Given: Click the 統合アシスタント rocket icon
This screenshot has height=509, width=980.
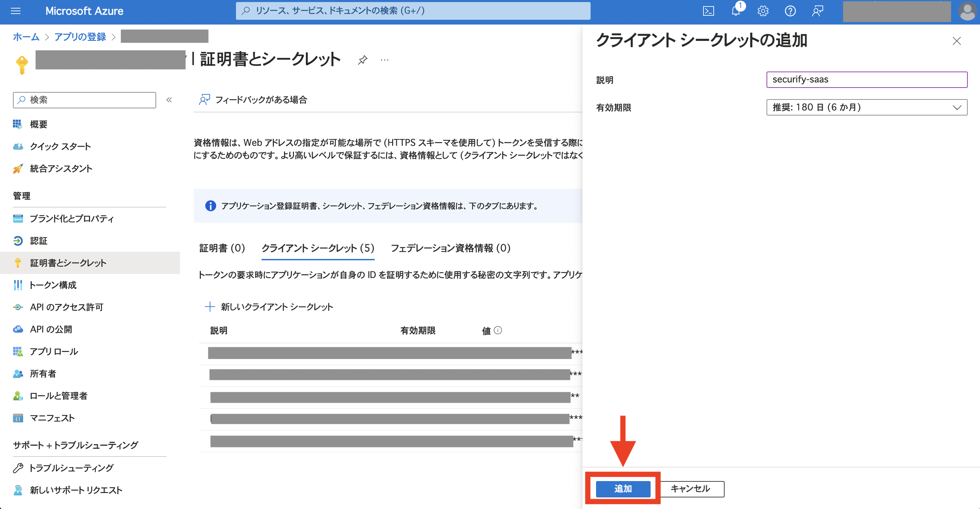Looking at the screenshot, I should [x=17, y=168].
